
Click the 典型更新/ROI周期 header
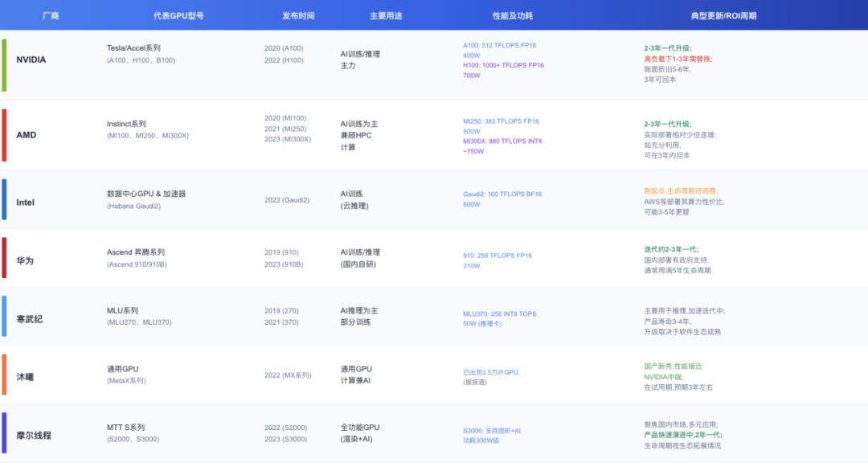pyautogui.click(x=723, y=15)
